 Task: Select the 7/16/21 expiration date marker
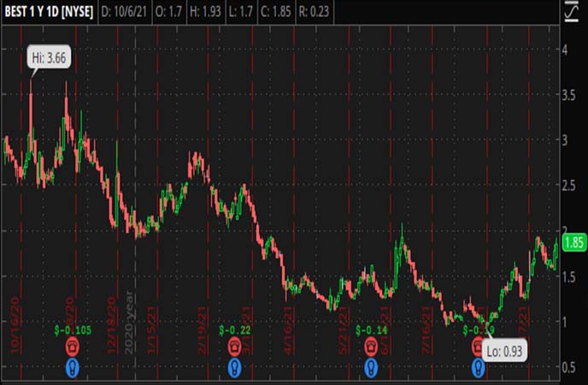point(426,330)
